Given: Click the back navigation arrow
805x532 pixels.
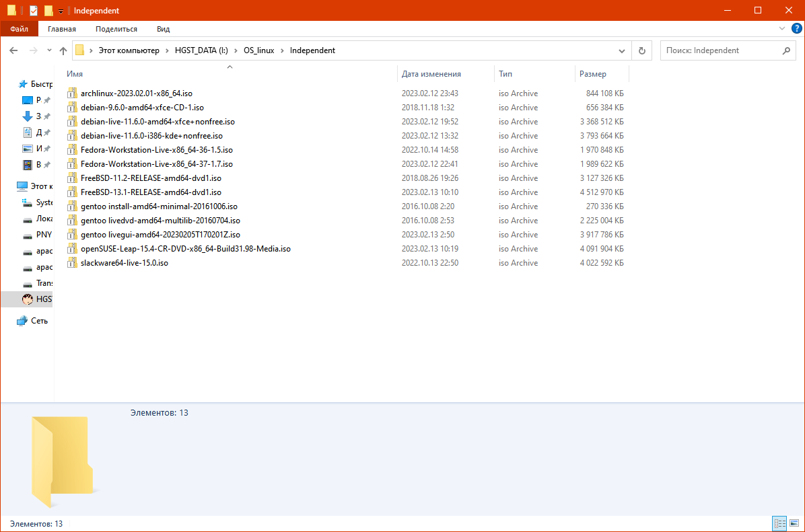Looking at the screenshot, I should [14, 50].
